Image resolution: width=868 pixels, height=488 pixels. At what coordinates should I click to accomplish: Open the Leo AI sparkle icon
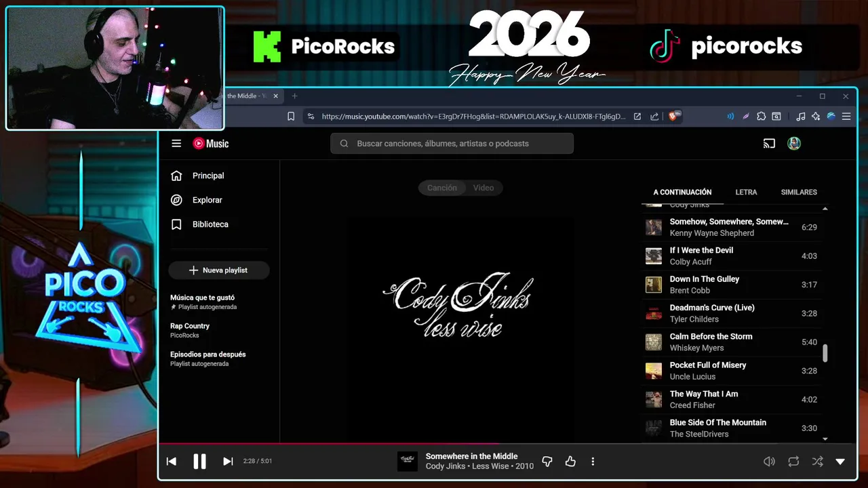[x=816, y=117]
